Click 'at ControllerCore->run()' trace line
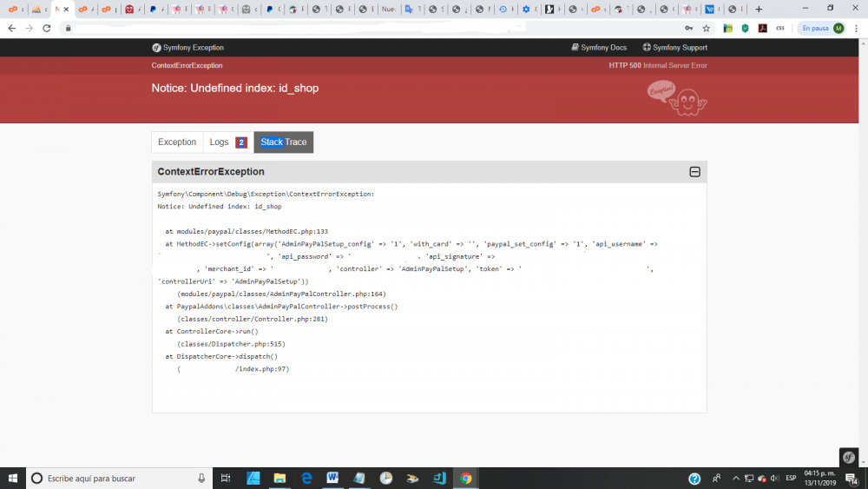 [x=212, y=331]
